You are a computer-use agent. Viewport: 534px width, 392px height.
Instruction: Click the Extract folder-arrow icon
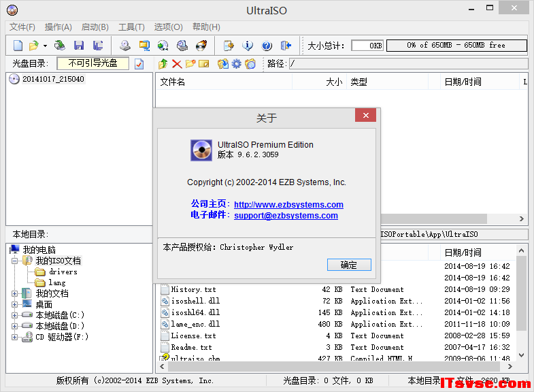tap(223, 64)
